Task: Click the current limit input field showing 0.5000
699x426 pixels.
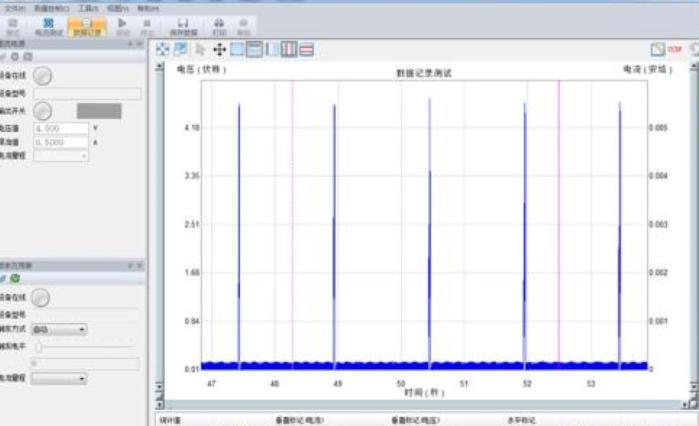Action: 61,142
